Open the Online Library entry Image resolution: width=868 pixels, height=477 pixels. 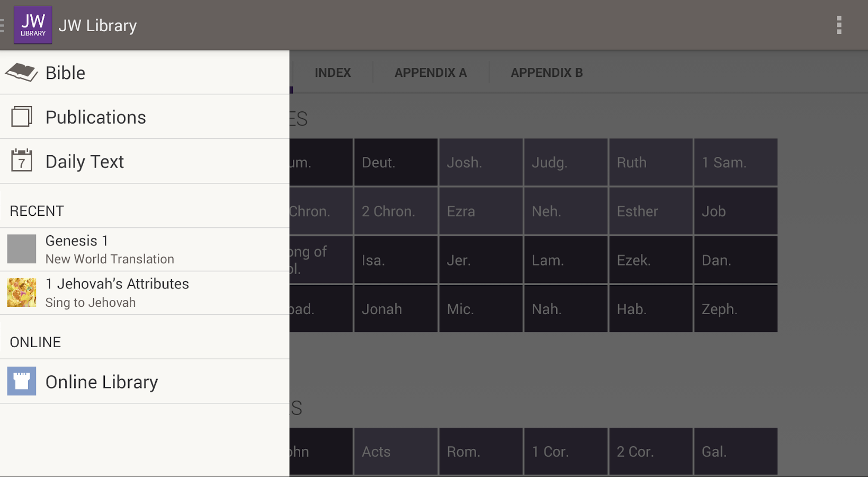pos(102,382)
